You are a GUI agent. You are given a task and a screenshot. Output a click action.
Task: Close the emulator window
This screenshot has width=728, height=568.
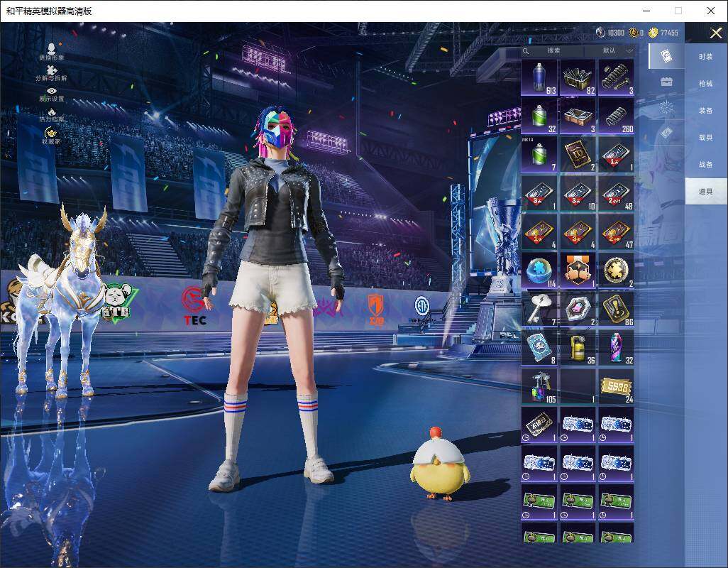711,11
